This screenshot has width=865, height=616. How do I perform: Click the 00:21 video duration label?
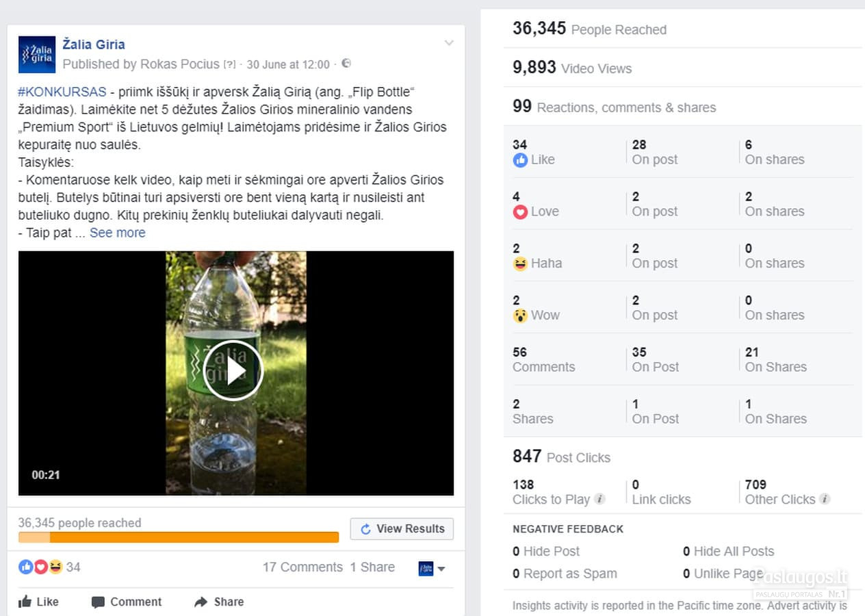[x=45, y=475]
